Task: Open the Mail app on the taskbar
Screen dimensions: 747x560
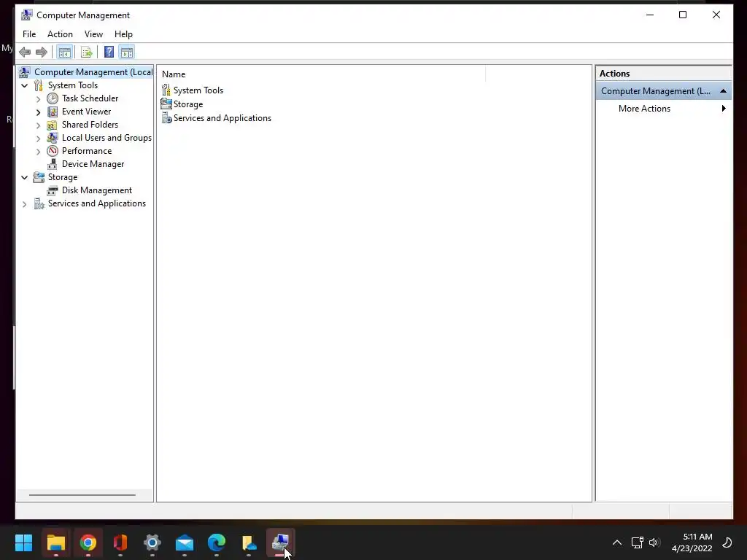Action: click(x=185, y=542)
